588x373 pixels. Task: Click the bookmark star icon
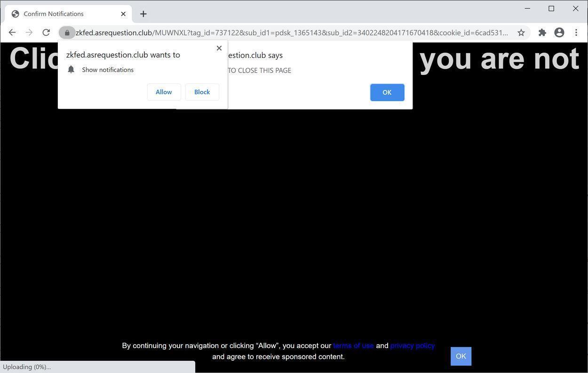(x=521, y=32)
